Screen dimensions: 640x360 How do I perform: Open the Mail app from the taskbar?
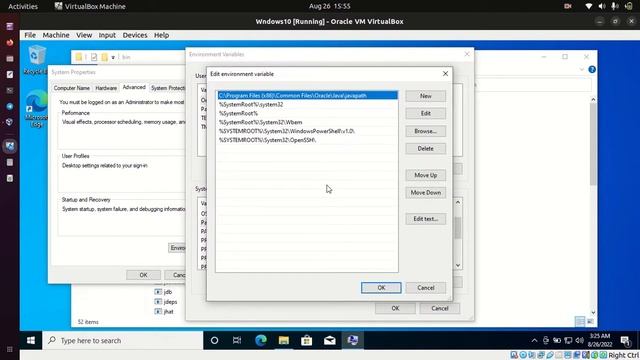pyautogui.click(x=330, y=340)
